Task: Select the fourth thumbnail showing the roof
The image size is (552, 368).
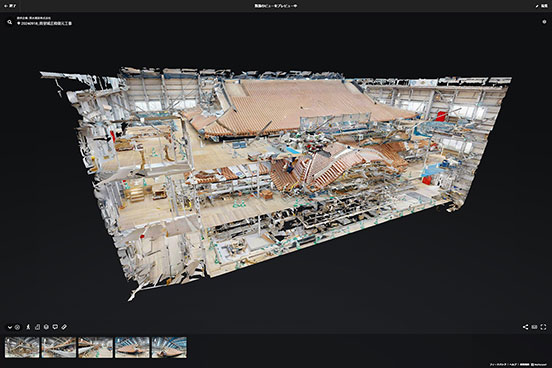Action: [132, 347]
